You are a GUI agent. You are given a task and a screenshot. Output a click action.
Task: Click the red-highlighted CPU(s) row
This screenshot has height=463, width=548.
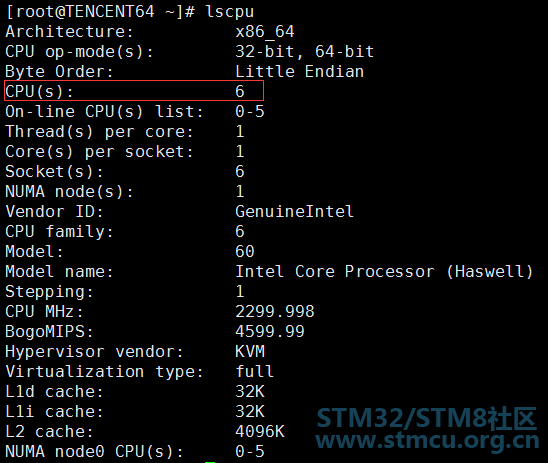[x=134, y=91]
